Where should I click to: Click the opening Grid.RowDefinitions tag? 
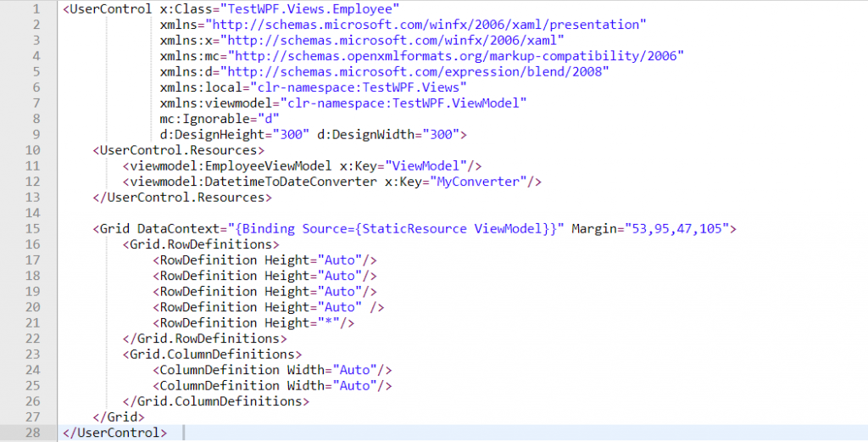point(201,244)
